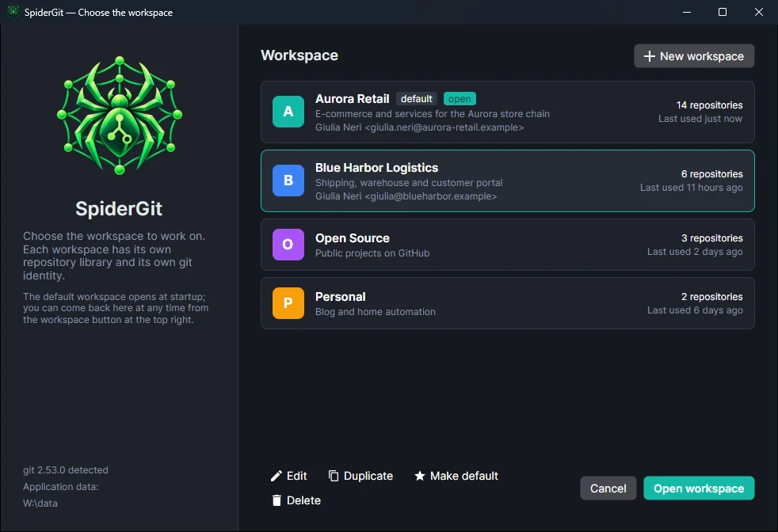Click the giulia@blueharbor.example identity line

pos(406,196)
